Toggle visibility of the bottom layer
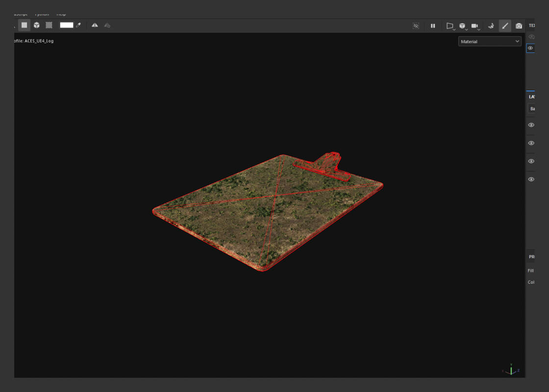Screen dimensions: 549x392 click(531, 179)
